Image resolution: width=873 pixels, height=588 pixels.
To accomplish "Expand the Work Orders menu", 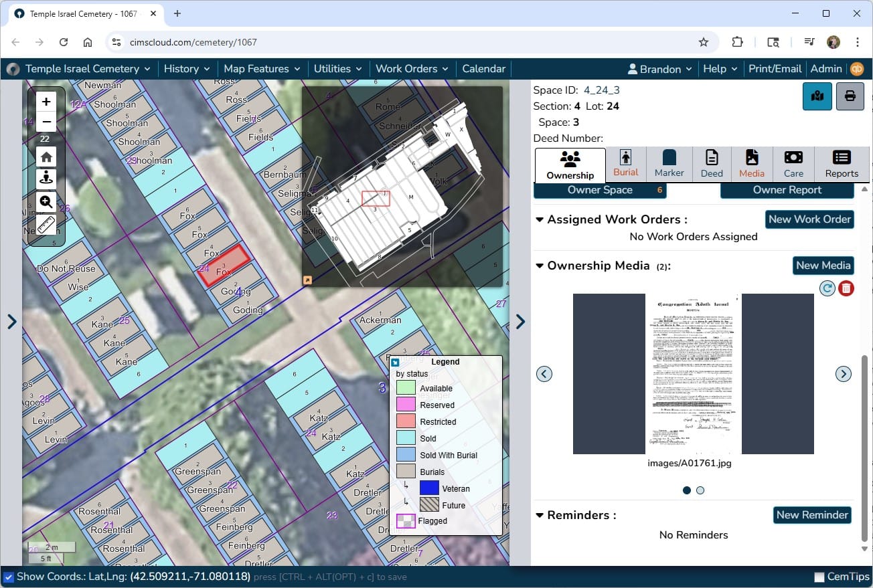I will [412, 69].
